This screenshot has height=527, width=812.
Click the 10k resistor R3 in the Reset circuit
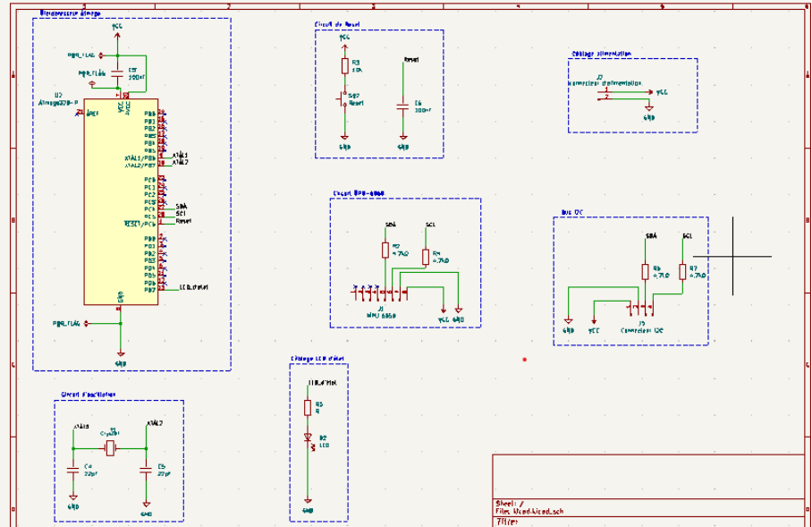345,65
